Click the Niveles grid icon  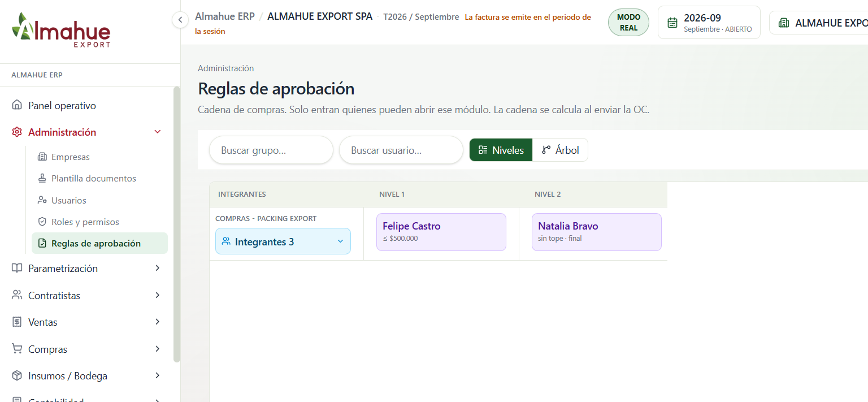coord(483,150)
